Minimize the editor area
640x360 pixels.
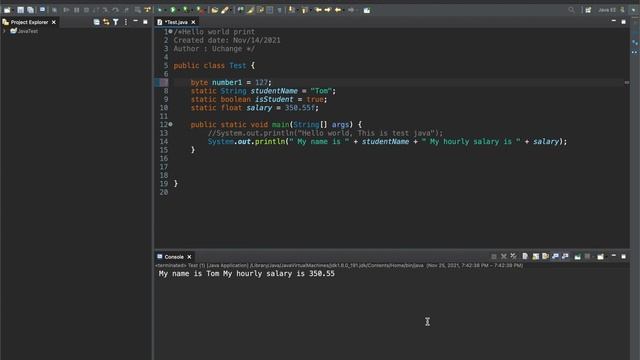point(614,21)
